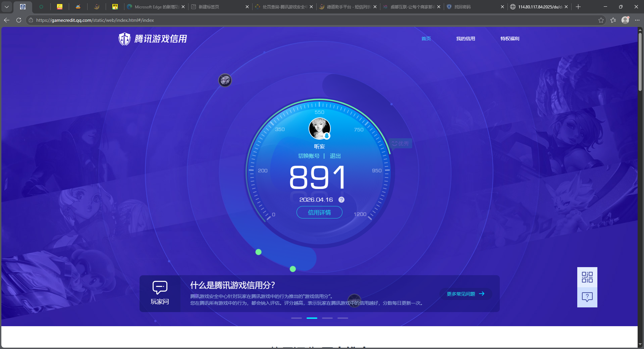Image resolution: width=644 pixels, height=349 pixels.
Task: Click the 腾讯游戏信用 shield logo
Action: (124, 39)
